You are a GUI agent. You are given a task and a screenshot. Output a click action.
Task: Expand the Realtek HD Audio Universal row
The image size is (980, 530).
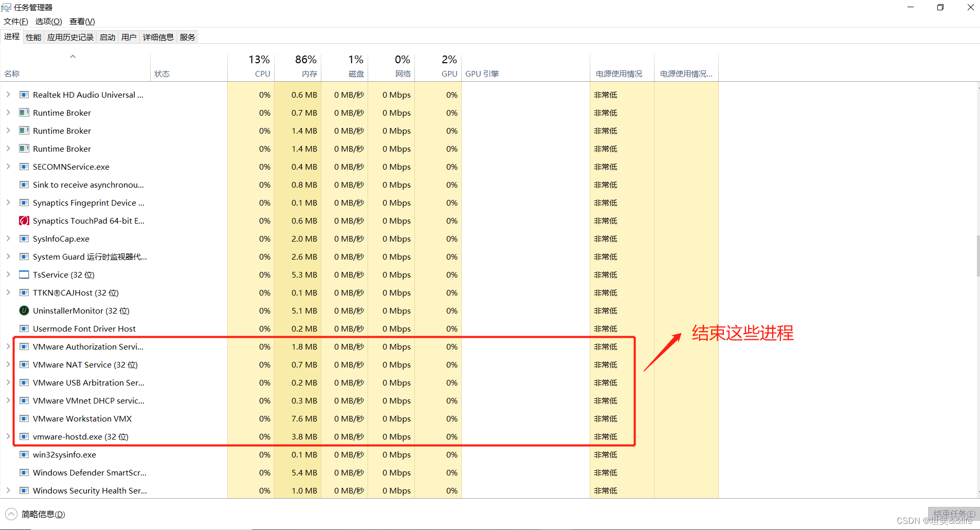click(x=8, y=95)
